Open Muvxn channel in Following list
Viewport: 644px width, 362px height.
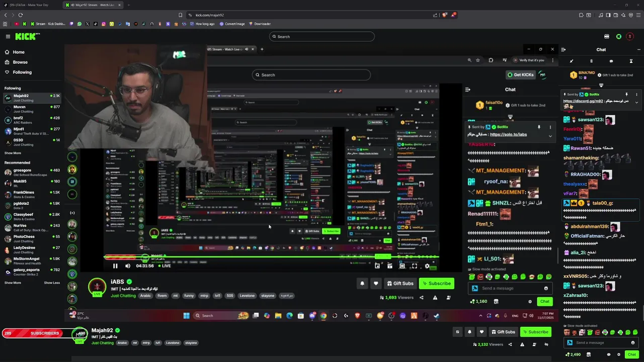pos(32,109)
